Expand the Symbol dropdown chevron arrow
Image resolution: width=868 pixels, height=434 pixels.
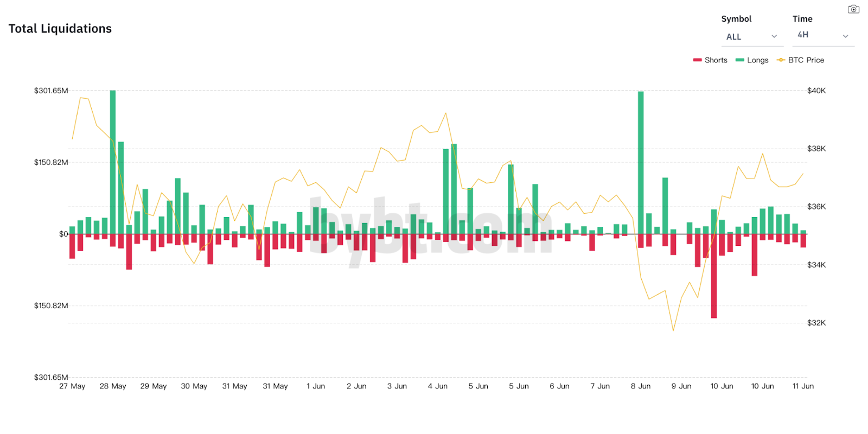774,37
